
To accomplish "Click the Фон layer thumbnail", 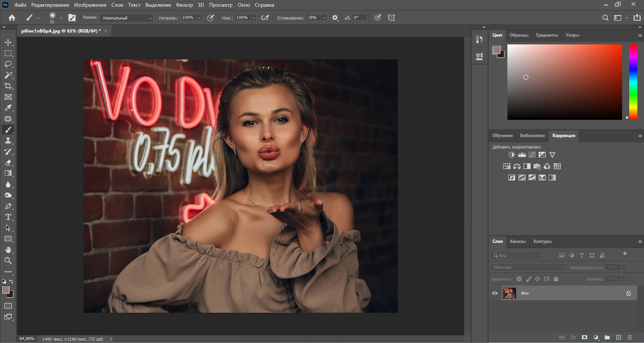I will (x=509, y=293).
